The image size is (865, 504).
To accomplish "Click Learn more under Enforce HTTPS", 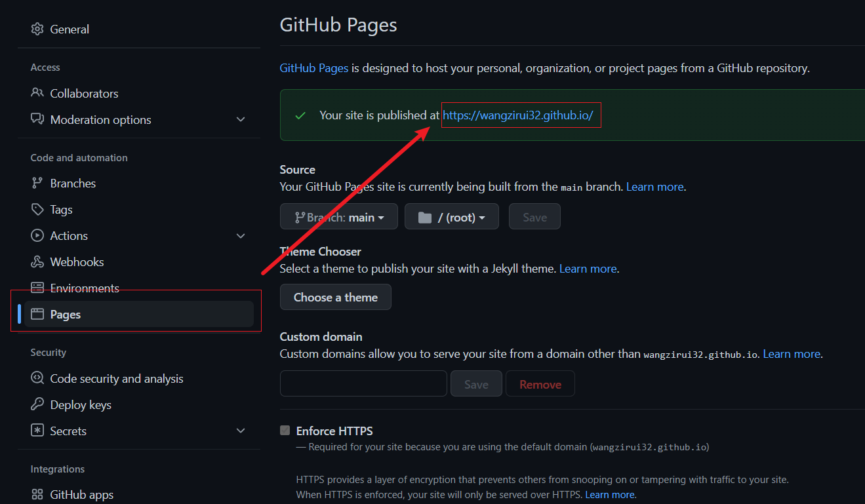I will click(x=609, y=495).
